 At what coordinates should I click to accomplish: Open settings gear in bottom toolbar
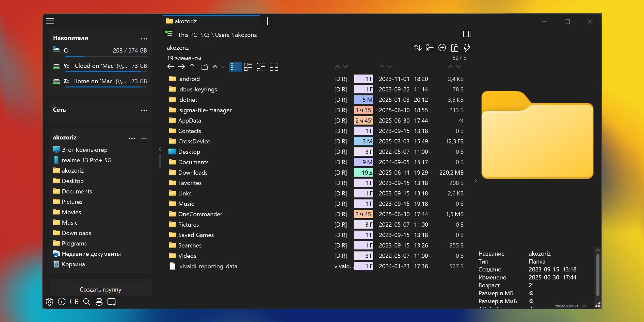point(50,302)
